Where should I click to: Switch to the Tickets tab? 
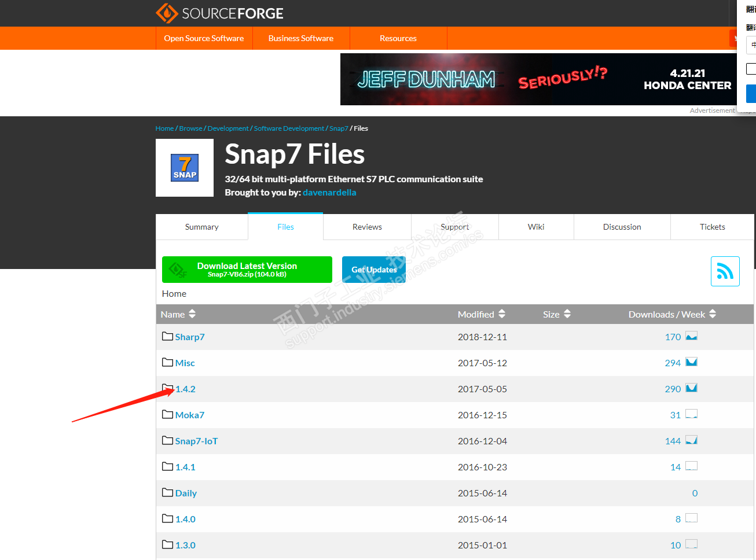point(713,227)
